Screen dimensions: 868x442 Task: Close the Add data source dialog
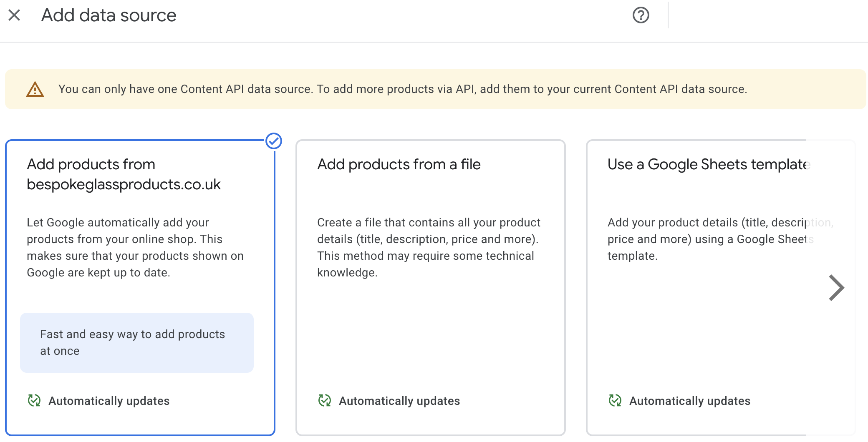click(14, 15)
